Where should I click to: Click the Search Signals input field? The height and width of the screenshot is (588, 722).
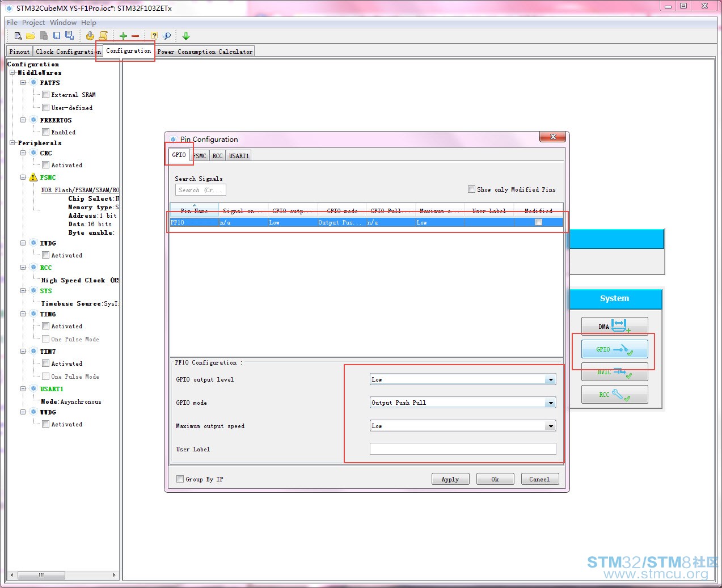201,190
